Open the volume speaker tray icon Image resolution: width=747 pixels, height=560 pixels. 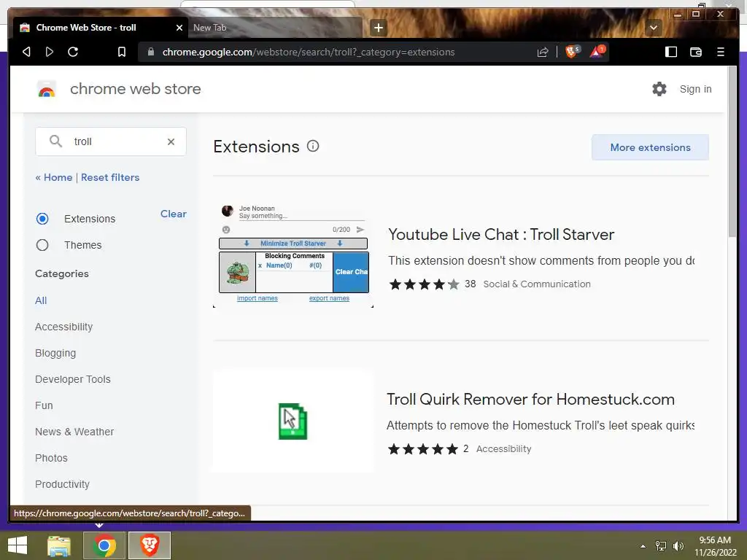point(678,546)
